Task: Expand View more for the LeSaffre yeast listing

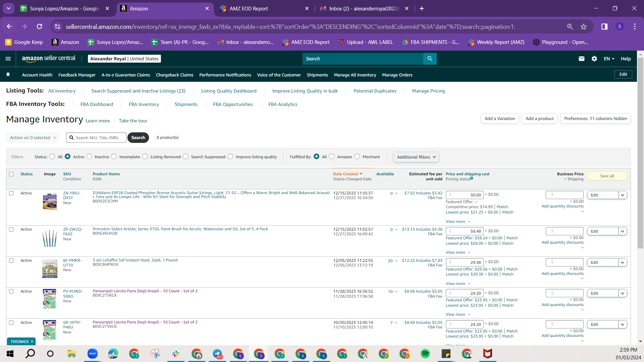Action: click(458, 284)
